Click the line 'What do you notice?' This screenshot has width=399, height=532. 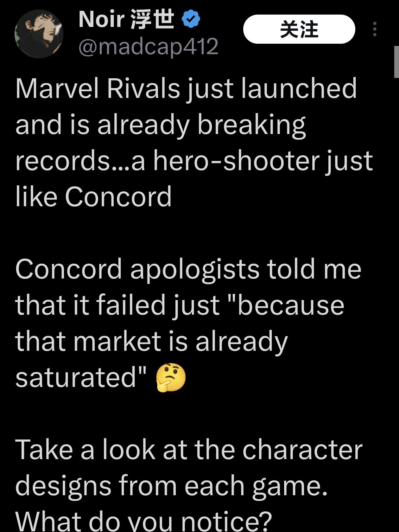(x=143, y=521)
